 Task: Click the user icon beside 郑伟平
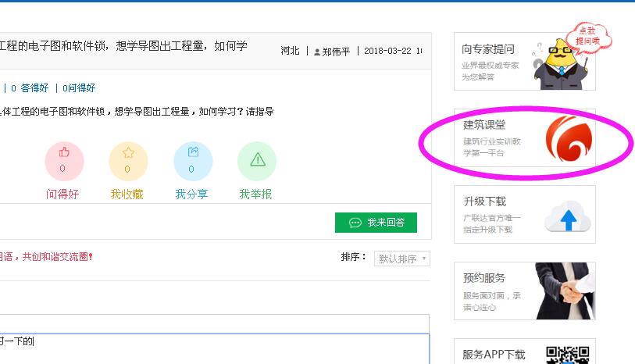(x=317, y=52)
